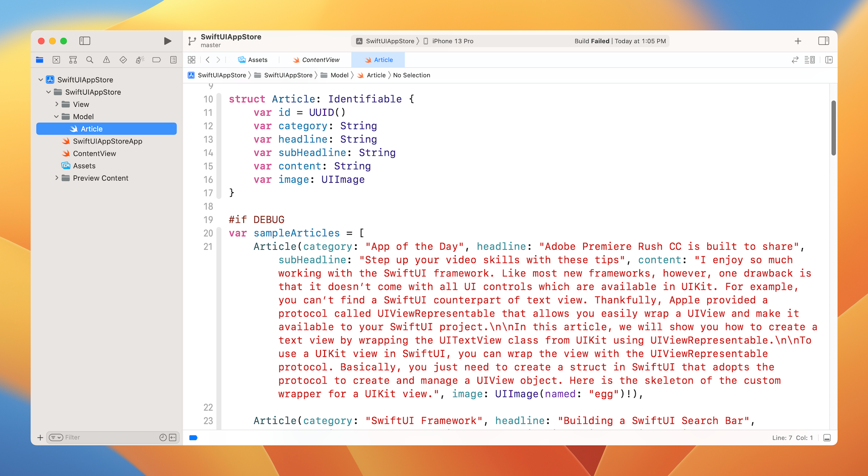This screenshot has height=476, width=868.
Task: Toggle the debug area at bottom right
Action: pos(827,438)
